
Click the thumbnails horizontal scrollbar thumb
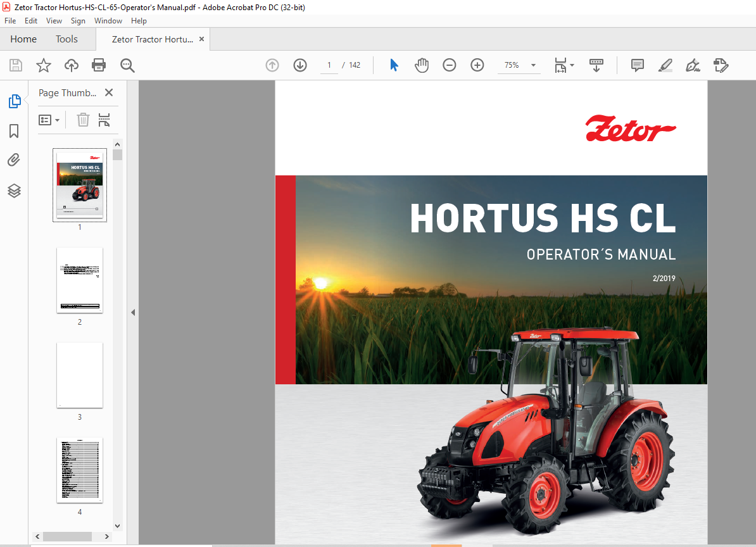[x=67, y=536]
